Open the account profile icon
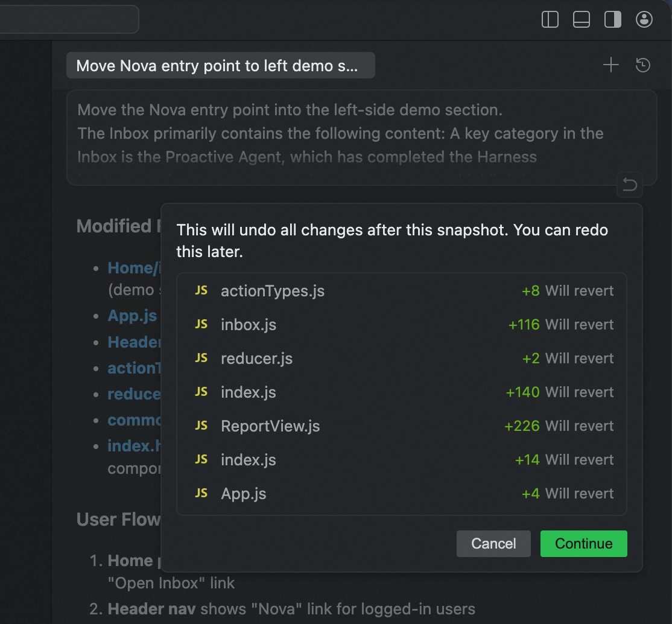 (644, 19)
